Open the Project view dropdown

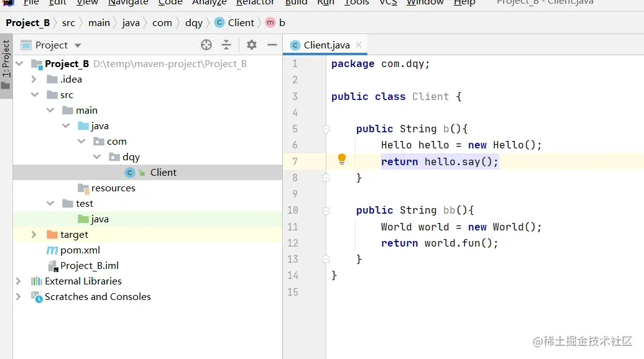point(78,45)
